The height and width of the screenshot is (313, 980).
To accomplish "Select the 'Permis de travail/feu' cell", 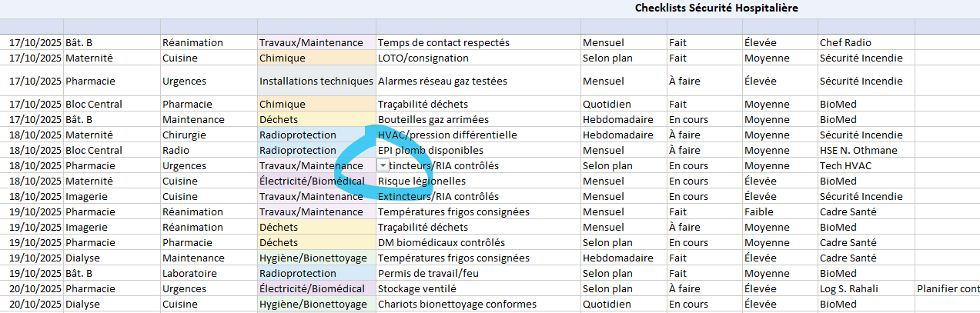I will pyautogui.click(x=428, y=273).
